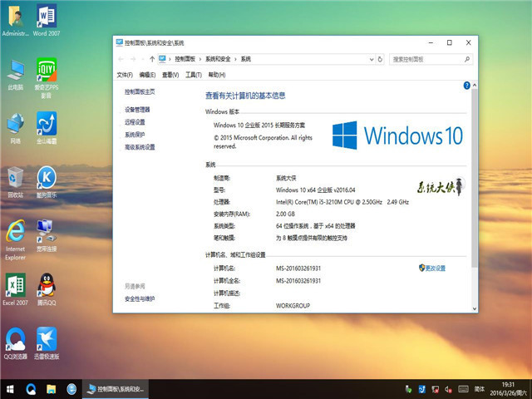The image size is (532, 399).
Task: Open the Word 2007 desktop shortcut
Action: (x=47, y=17)
